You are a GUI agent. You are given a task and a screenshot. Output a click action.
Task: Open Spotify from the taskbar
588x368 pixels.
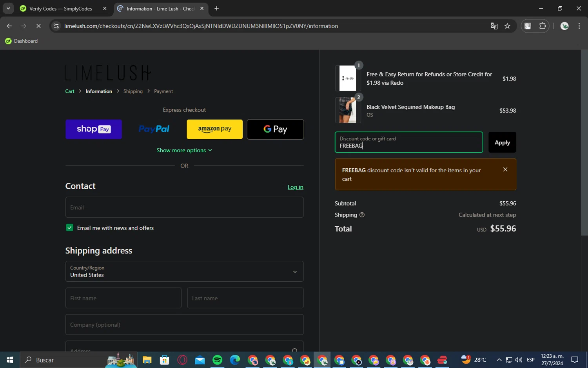(217, 360)
